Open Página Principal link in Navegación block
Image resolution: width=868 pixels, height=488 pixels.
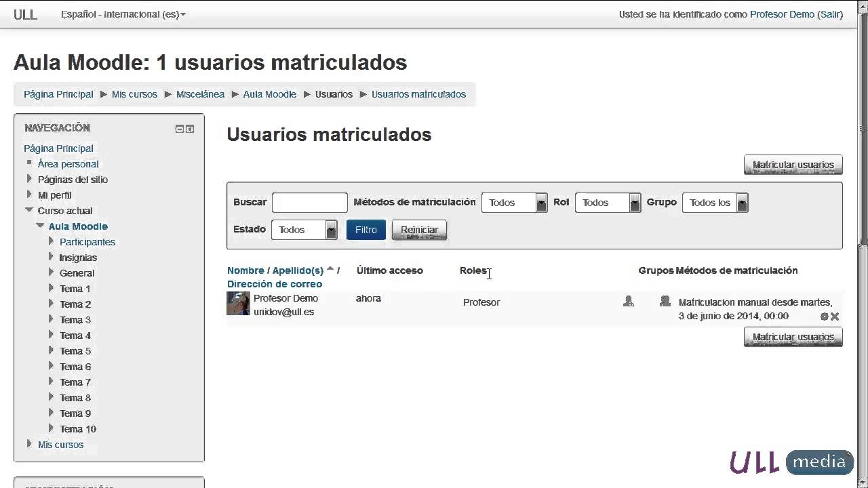pos(58,148)
